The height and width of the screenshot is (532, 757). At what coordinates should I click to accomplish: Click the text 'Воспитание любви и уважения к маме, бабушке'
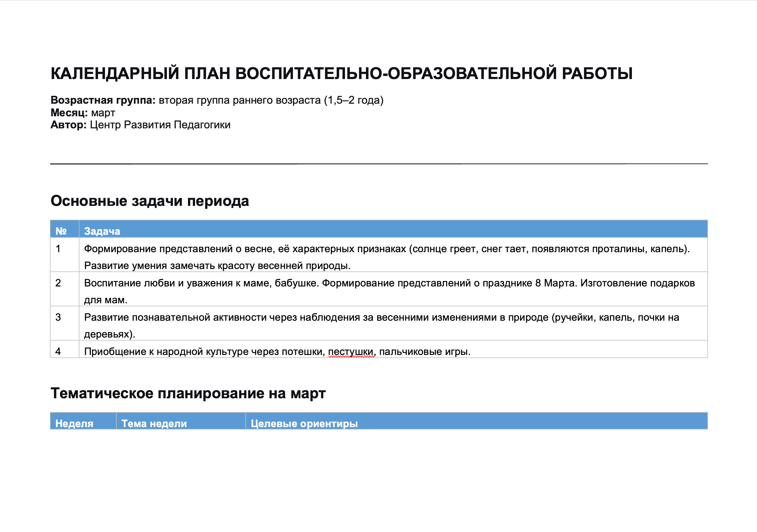(200, 283)
